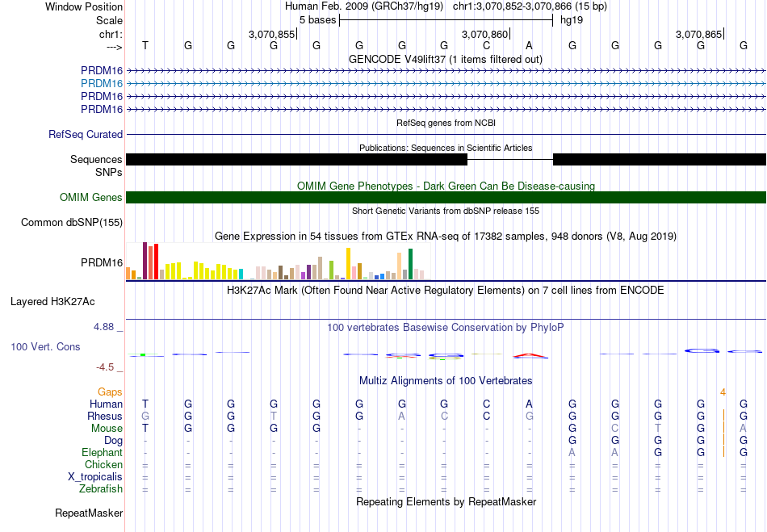Click the 'A' base in the ruler sequence

pyautogui.click(x=529, y=45)
